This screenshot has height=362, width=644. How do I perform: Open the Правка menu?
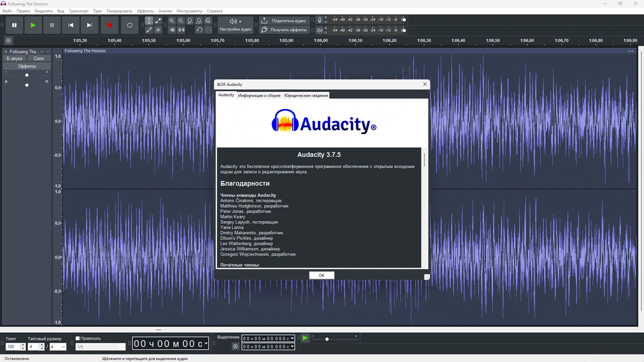[x=24, y=11]
